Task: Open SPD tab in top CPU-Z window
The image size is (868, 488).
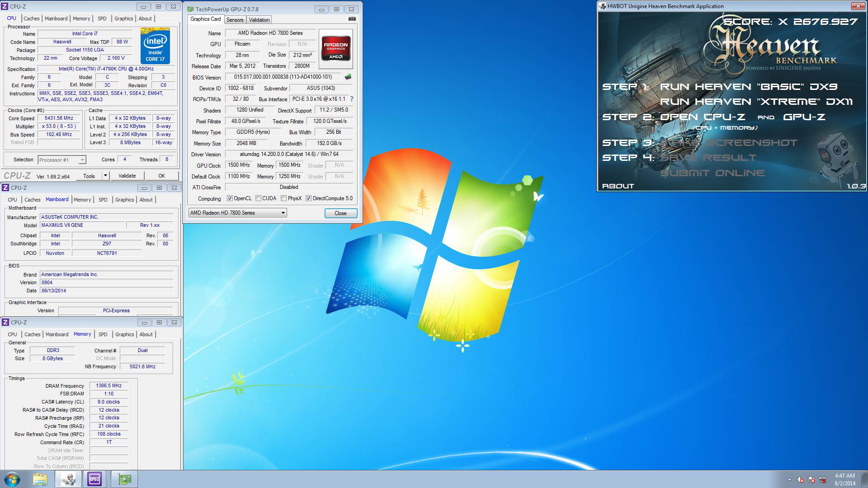Action: point(102,19)
